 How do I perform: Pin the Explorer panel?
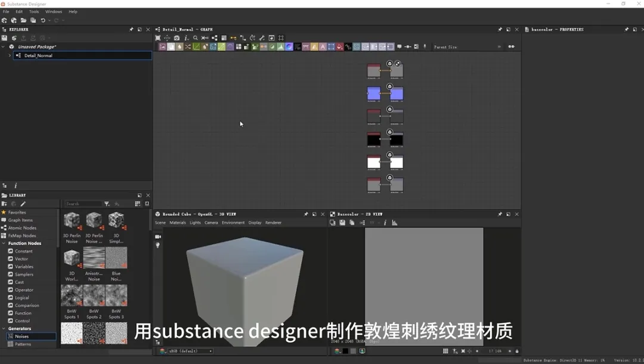(x=131, y=30)
